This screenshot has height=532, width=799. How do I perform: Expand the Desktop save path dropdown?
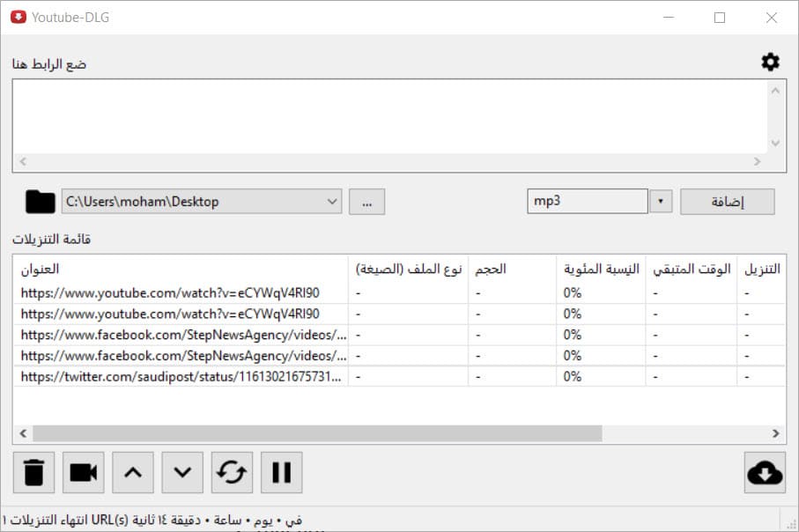click(332, 202)
